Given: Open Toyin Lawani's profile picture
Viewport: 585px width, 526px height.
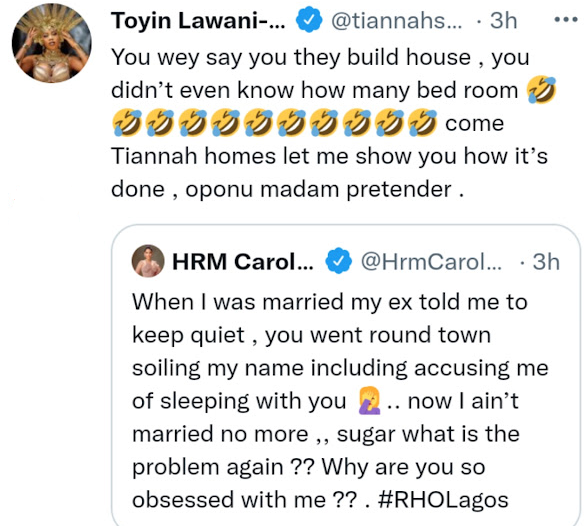Looking at the screenshot, I should click(51, 43).
